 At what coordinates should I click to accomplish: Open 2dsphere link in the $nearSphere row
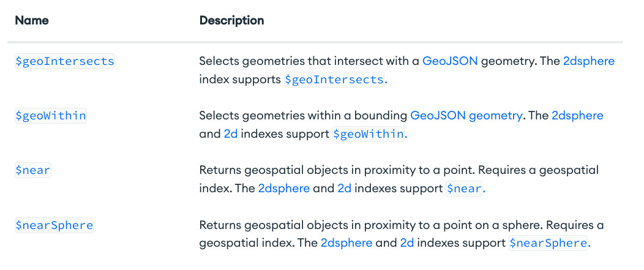[346, 242]
